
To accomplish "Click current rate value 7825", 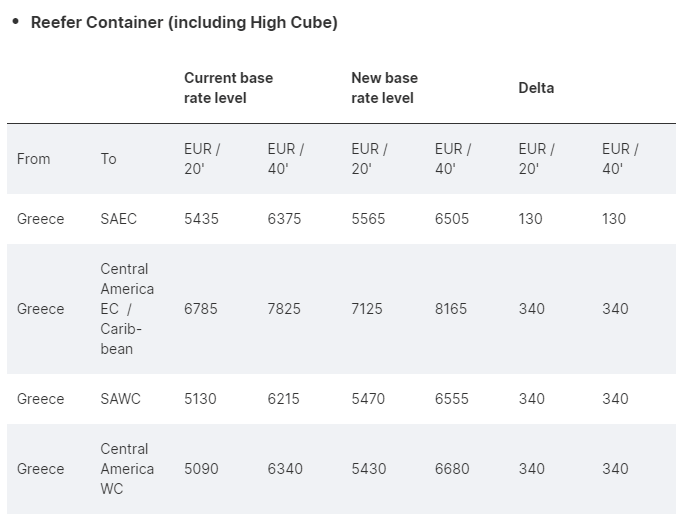I will coord(284,309).
